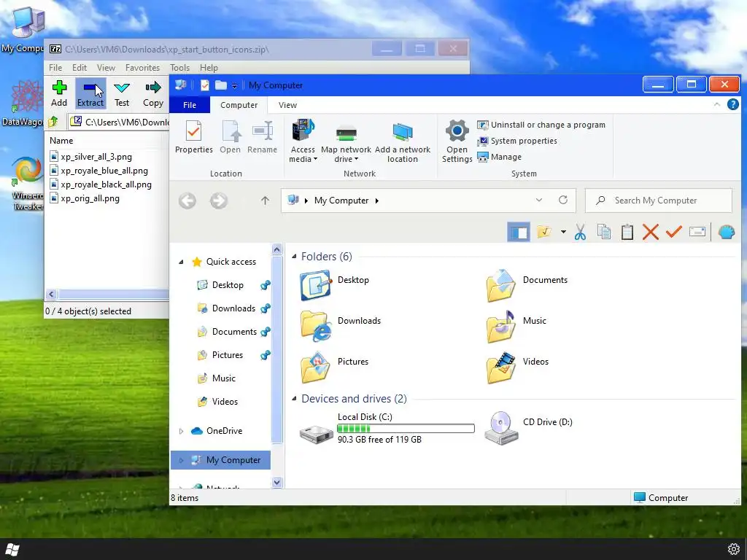The image size is (747, 560).
Task: Click the Forward navigation arrow
Action: [219, 201]
